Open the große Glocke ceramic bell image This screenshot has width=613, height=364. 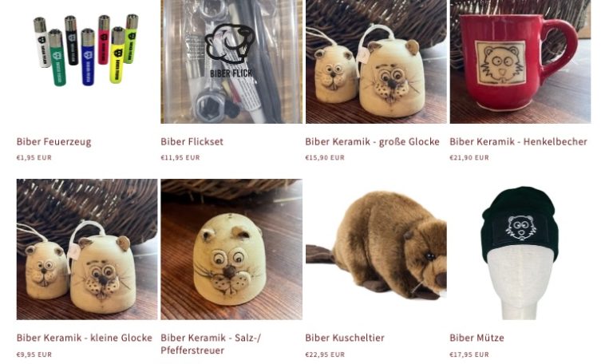point(376,61)
